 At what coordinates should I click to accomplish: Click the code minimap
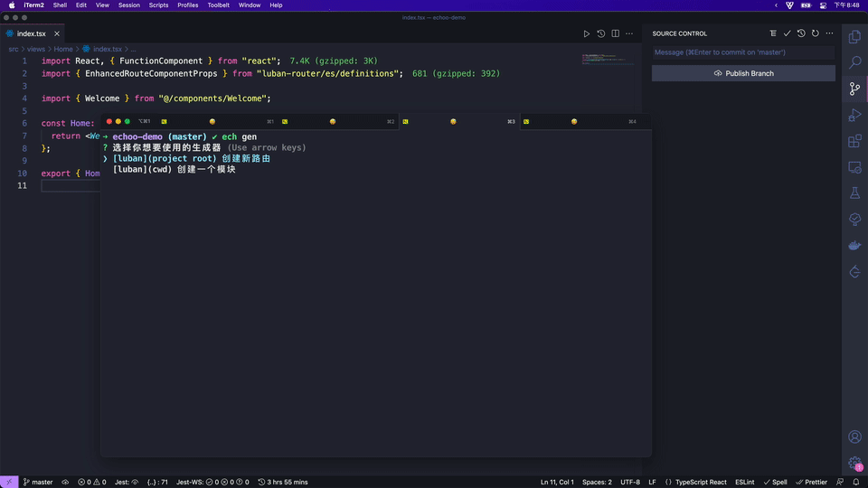click(608, 59)
